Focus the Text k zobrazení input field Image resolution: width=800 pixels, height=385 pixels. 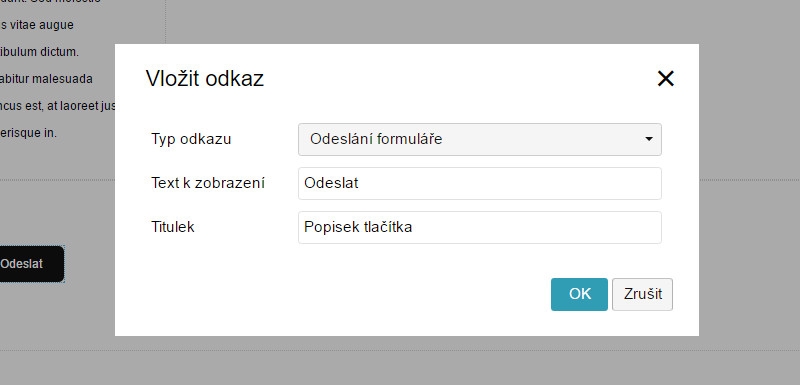click(480, 184)
